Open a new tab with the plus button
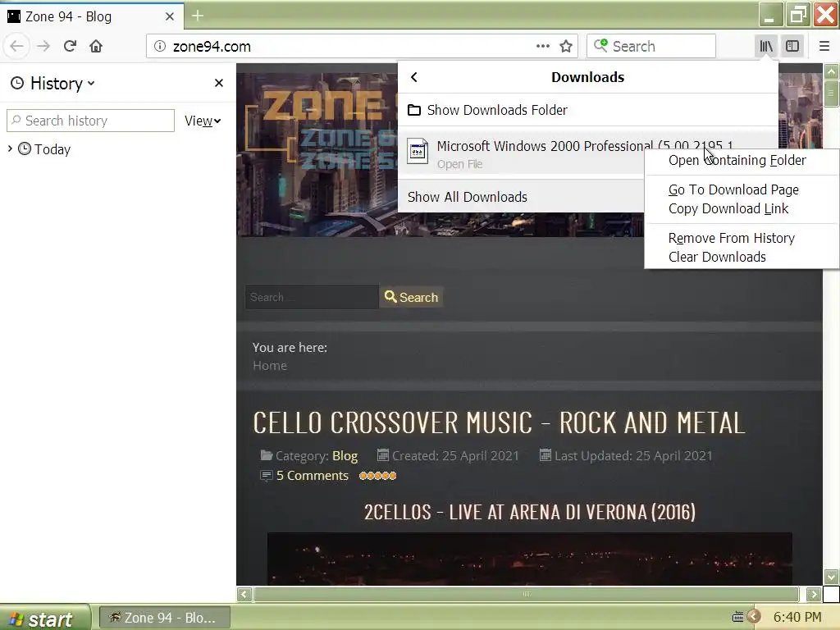 197,16
